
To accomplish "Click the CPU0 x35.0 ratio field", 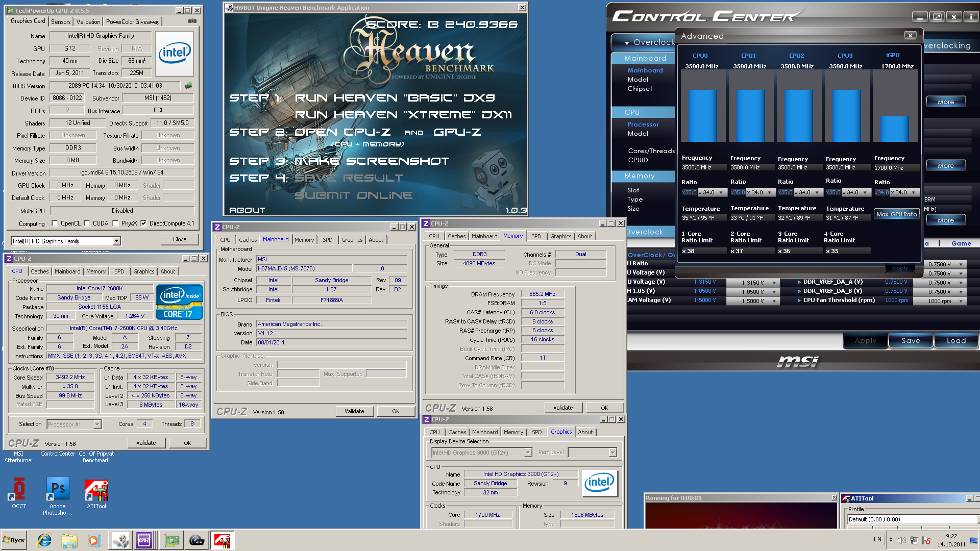I will (689, 193).
